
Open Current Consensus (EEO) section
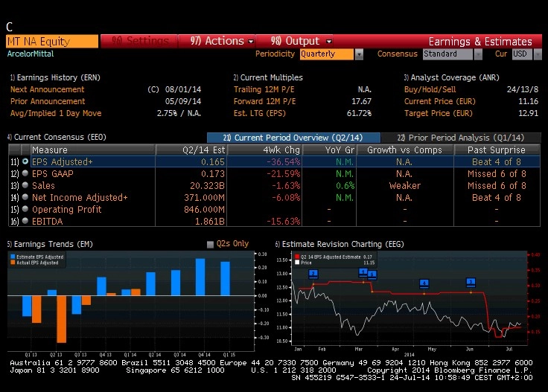(57, 137)
